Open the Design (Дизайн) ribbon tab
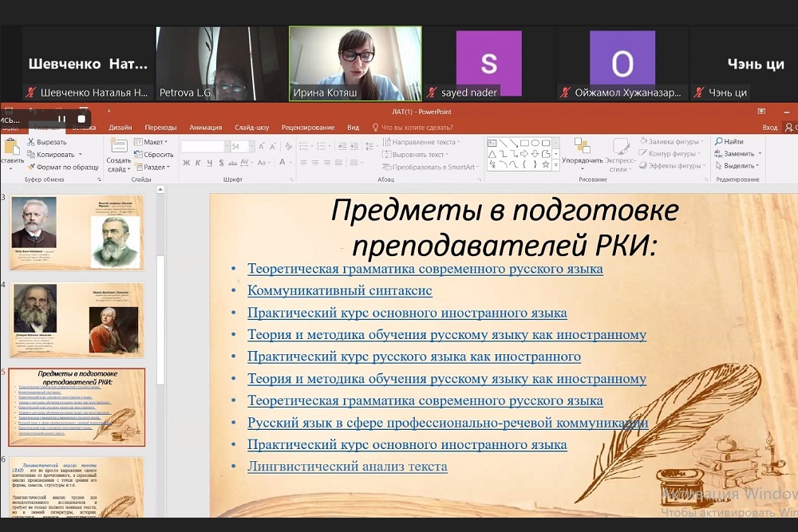 (x=120, y=127)
